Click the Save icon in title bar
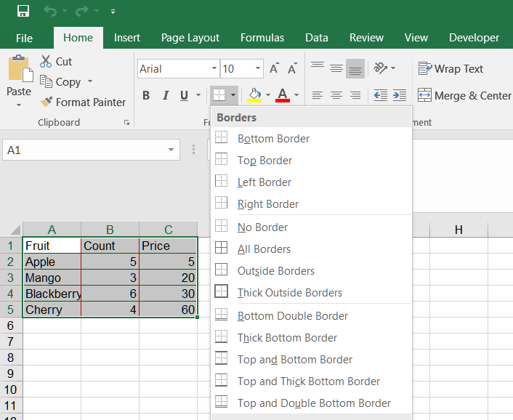Screen dimensions: 513x420 pos(23,12)
